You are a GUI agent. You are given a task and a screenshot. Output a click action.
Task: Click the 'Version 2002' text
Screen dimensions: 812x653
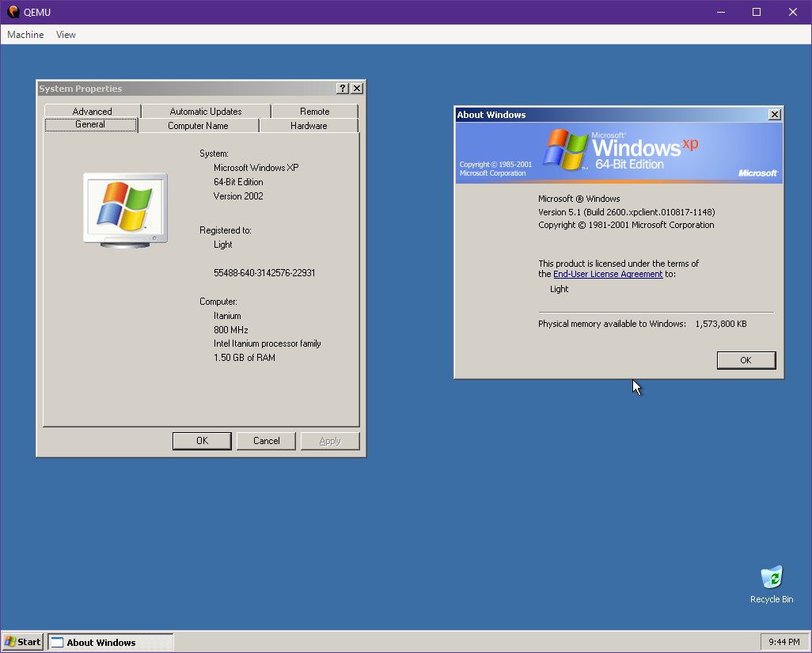point(238,196)
